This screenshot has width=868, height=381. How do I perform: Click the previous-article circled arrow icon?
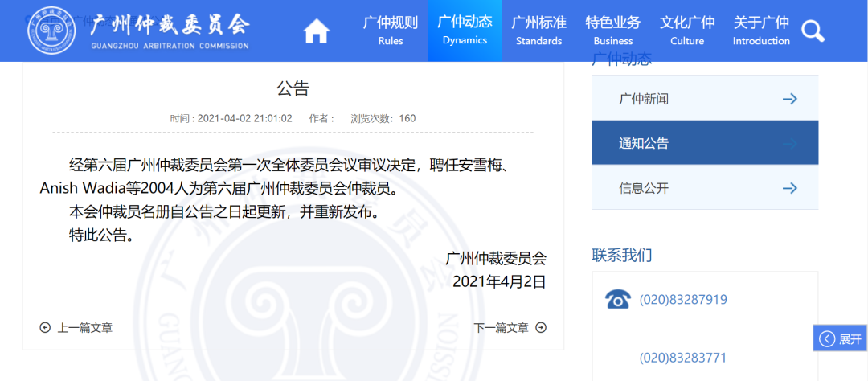[x=45, y=328]
